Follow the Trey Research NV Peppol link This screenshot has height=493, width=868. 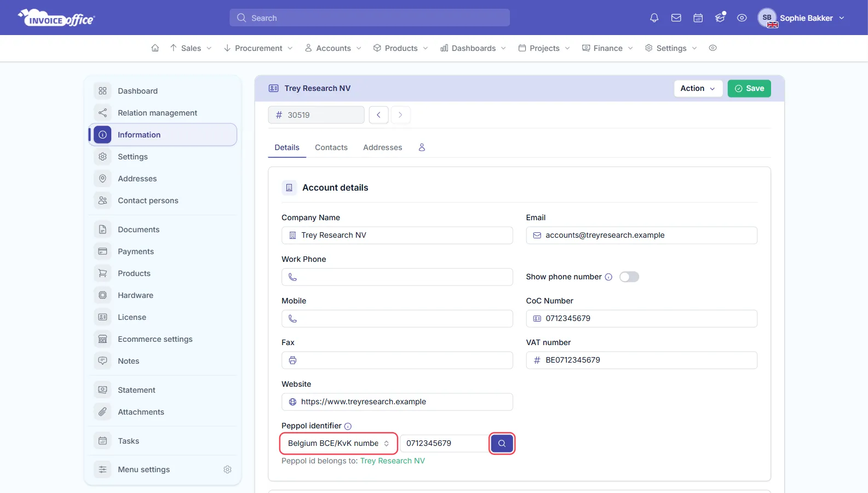pyautogui.click(x=392, y=461)
